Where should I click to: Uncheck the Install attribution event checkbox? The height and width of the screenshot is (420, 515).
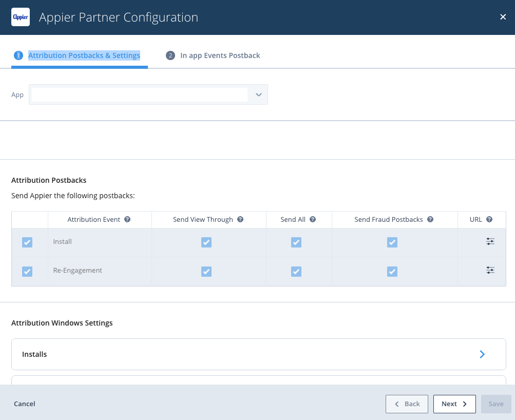pos(27,242)
